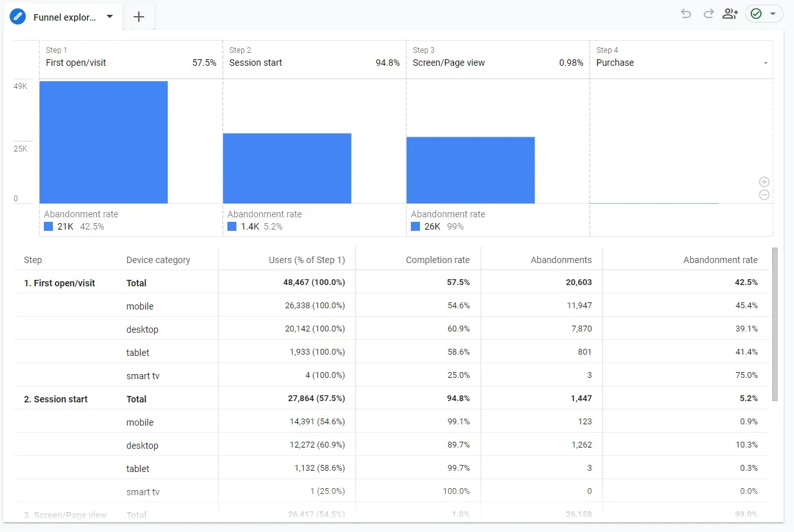The width and height of the screenshot is (794, 532).
Task: Click the 1.4K 5.2% abandonment rate label
Action: point(261,226)
